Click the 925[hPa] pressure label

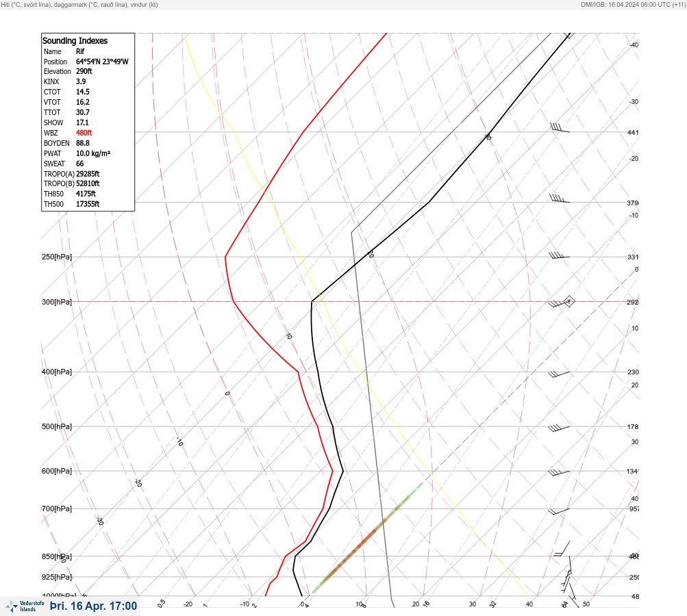pyautogui.click(x=57, y=577)
